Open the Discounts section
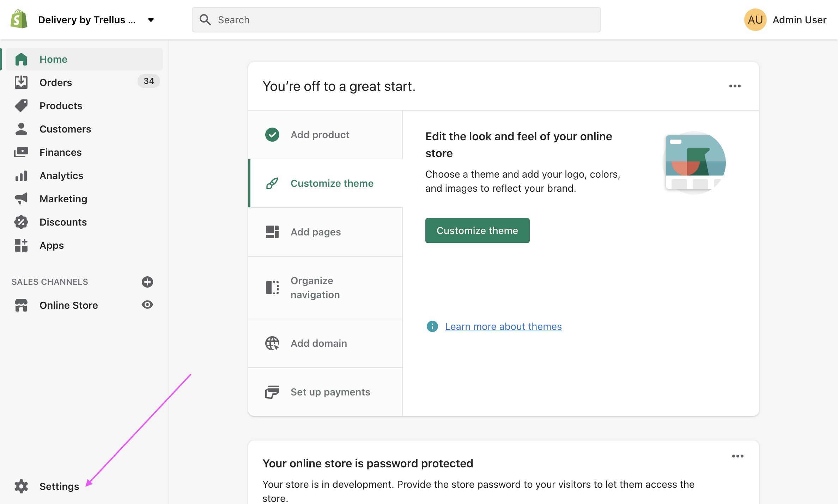This screenshot has height=504, width=838. coord(63,222)
